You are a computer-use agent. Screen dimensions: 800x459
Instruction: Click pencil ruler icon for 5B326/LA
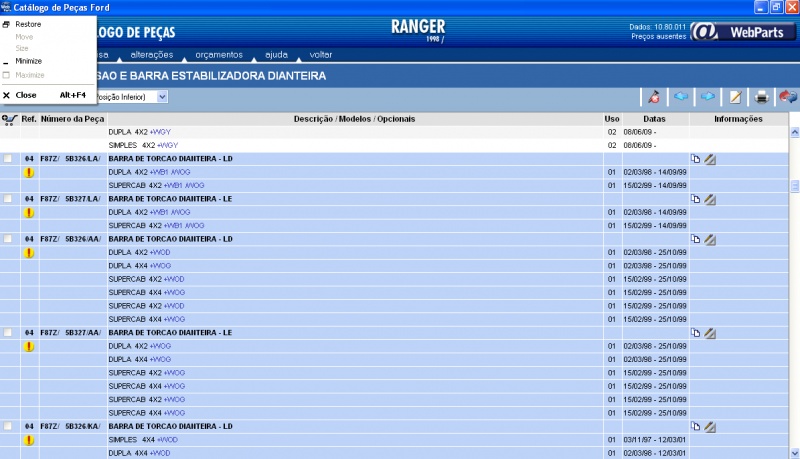point(710,159)
